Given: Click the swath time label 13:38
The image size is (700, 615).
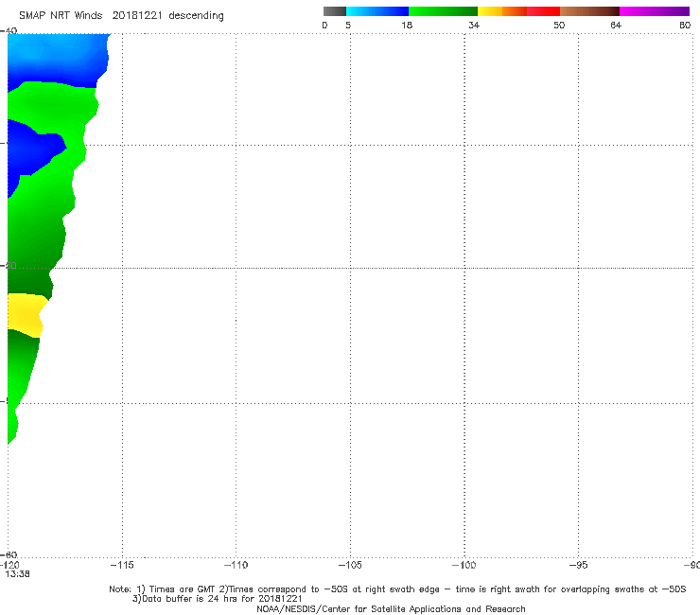Looking at the screenshot, I should point(17,574).
